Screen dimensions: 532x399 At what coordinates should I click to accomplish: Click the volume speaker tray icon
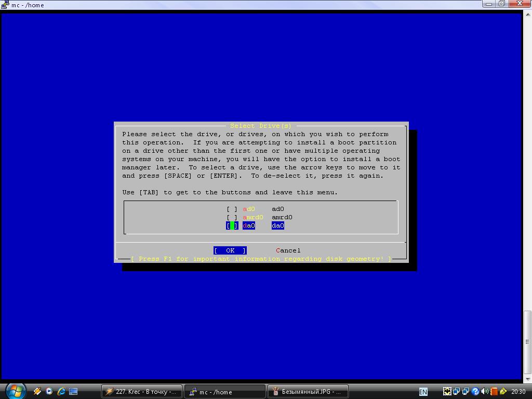click(x=484, y=392)
